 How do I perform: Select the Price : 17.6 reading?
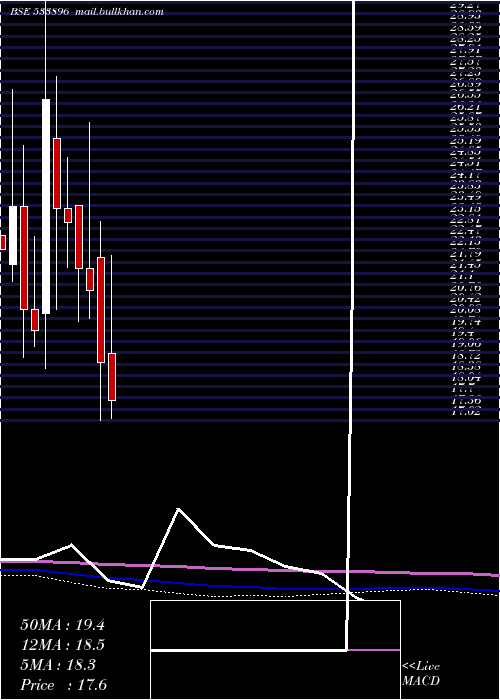point(63,685)
